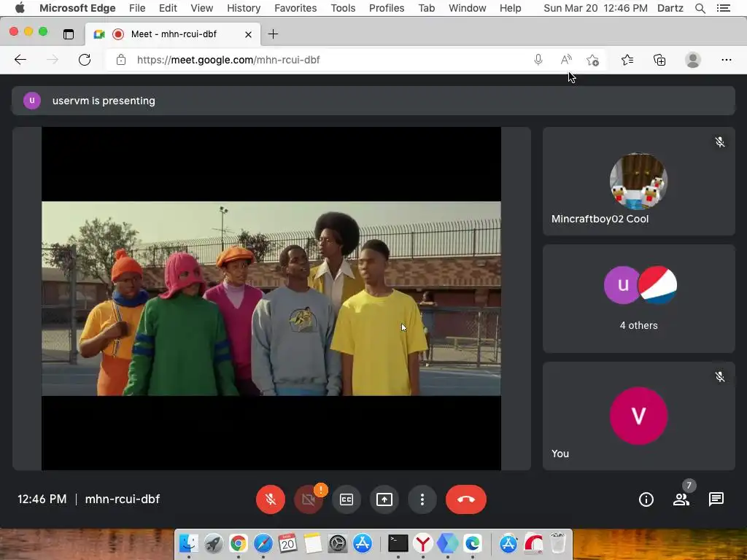747x560 pixels.
Task: Open Spotlight search in menu bar
Action: [x=700, y=8]
